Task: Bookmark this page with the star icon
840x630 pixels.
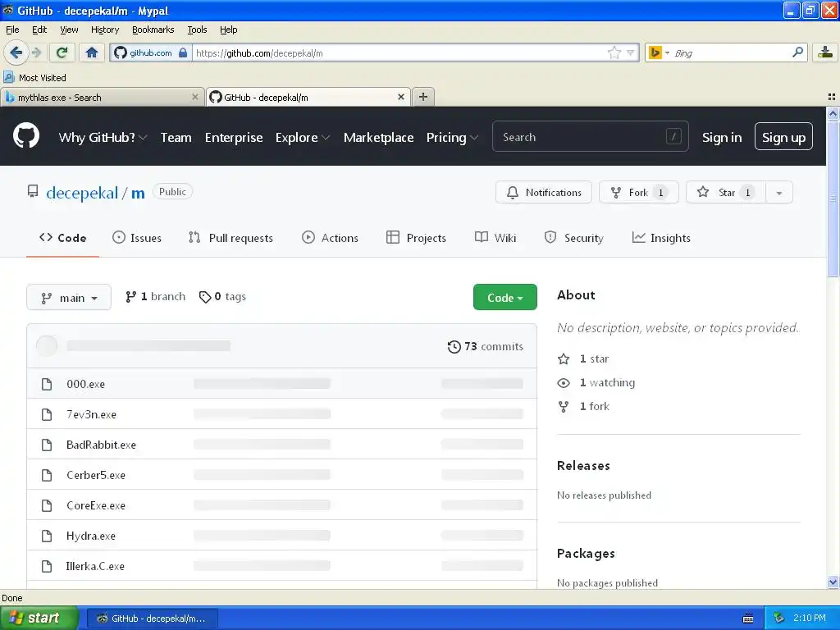Action: 614,52
